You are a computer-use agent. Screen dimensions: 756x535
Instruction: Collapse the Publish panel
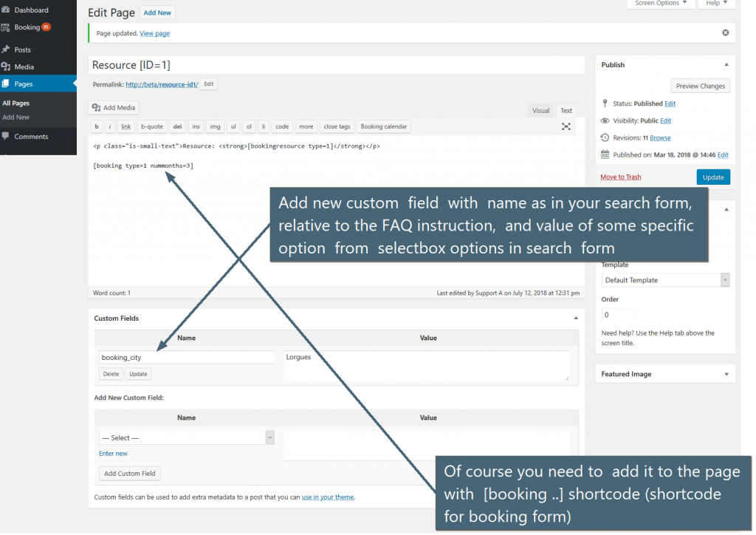[726, 64]
